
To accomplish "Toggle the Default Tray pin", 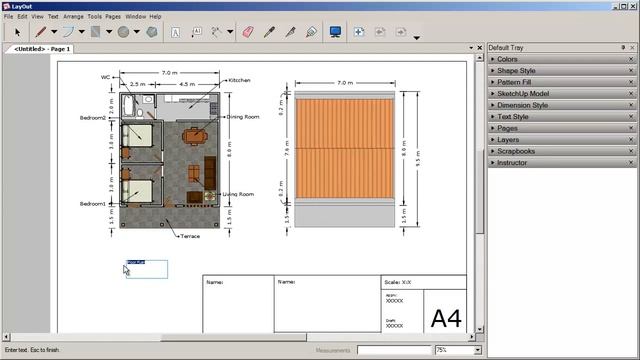I will [623, 48].
